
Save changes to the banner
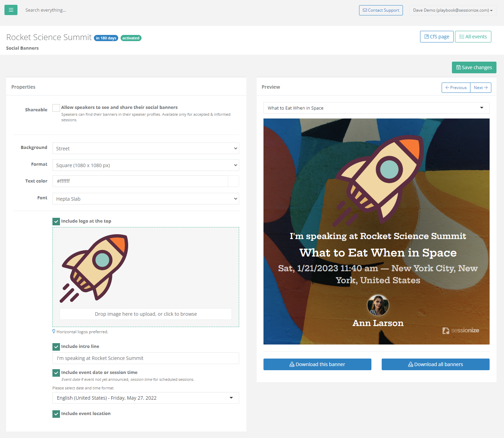474,67
